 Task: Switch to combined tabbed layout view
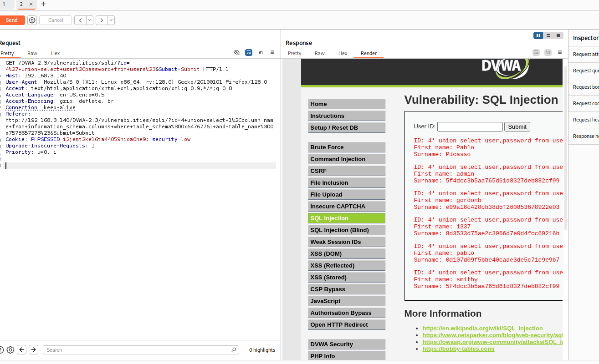(x=558, y=35)
